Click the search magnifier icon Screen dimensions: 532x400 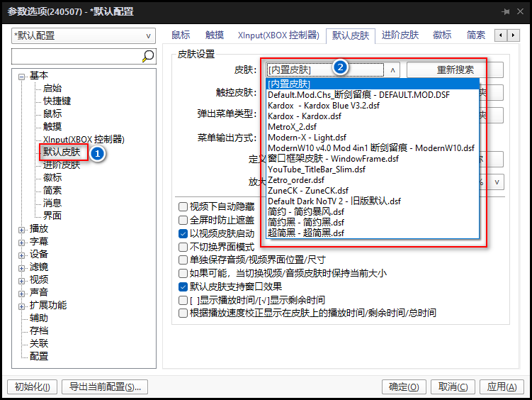coord(148,56)
